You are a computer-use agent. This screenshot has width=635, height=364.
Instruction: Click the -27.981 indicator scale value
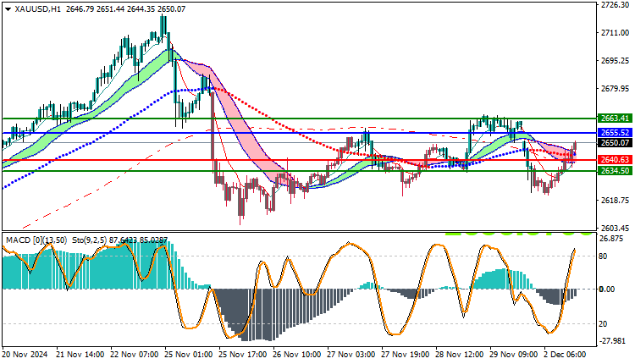click(x=612, y=341)
